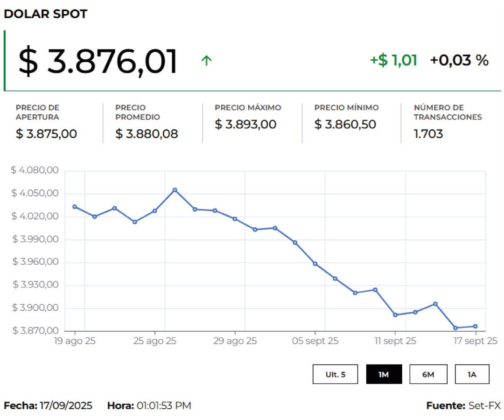Click the last data point at 17 sept 25
Viewport: 504px width, 420px height.
[475, 326]
